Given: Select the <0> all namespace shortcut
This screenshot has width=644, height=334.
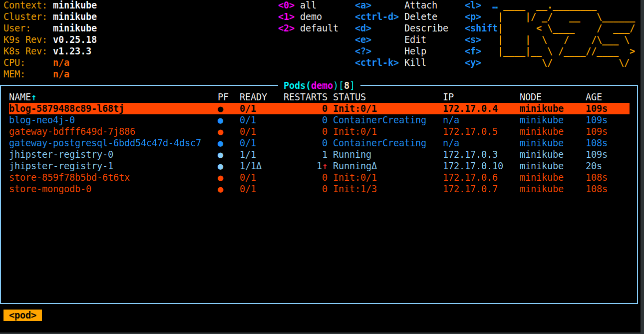Looking at the screenshot, I should click(x=300, y=5).
